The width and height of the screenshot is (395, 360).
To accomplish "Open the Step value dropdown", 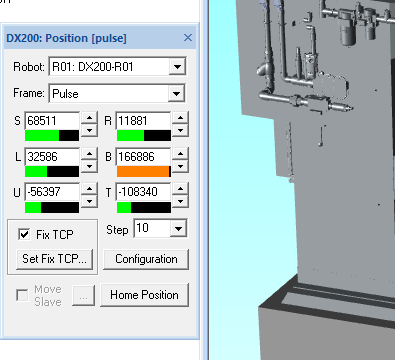I will point(178,228).
